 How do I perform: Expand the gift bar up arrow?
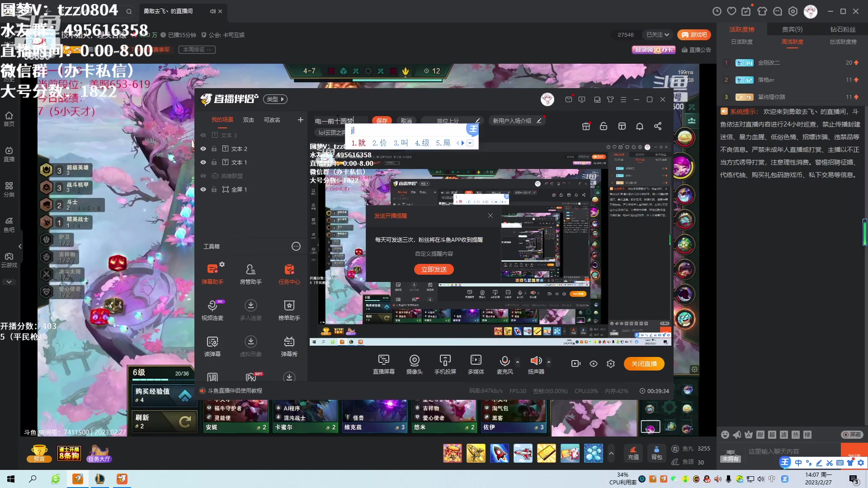click(x=611, y=453)
